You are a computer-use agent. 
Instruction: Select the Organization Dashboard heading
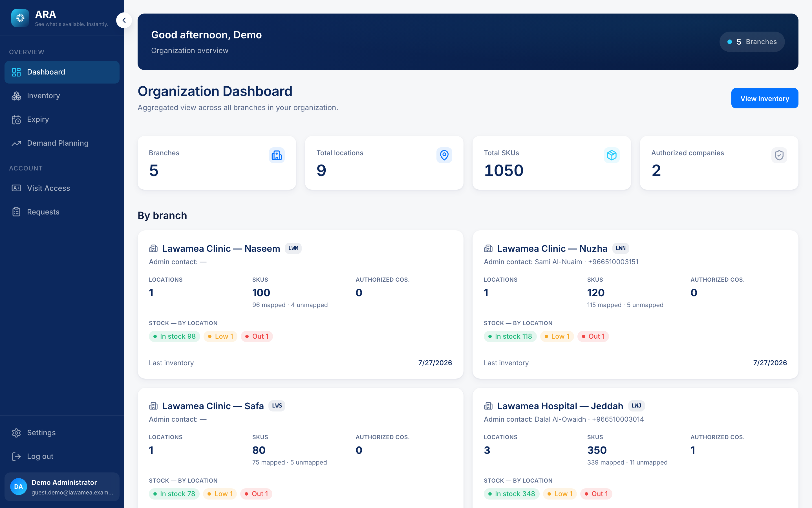[x=215, y=91]
